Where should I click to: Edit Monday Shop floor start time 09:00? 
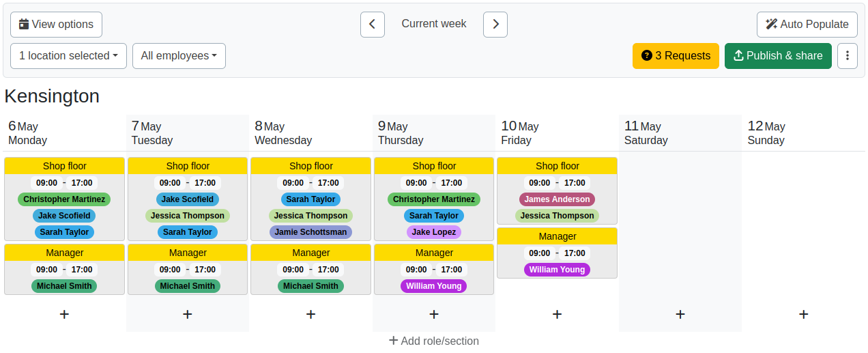click(x=46, y=183)
